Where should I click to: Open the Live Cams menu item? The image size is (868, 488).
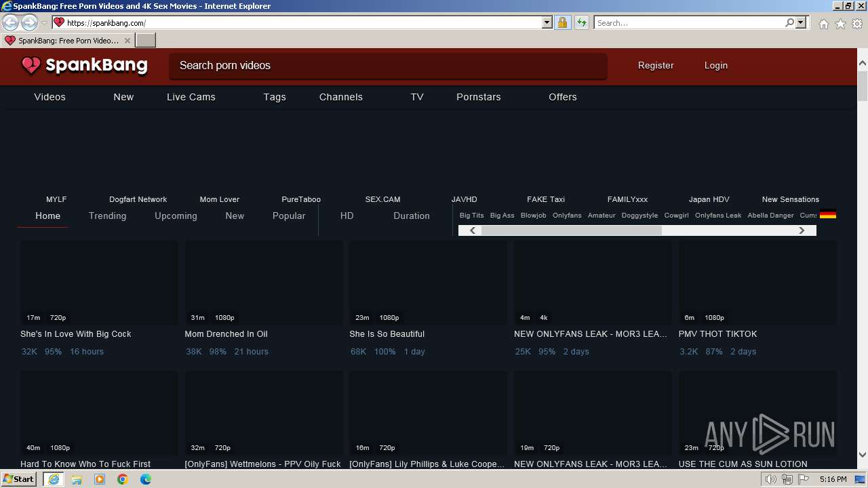point(191,97)
